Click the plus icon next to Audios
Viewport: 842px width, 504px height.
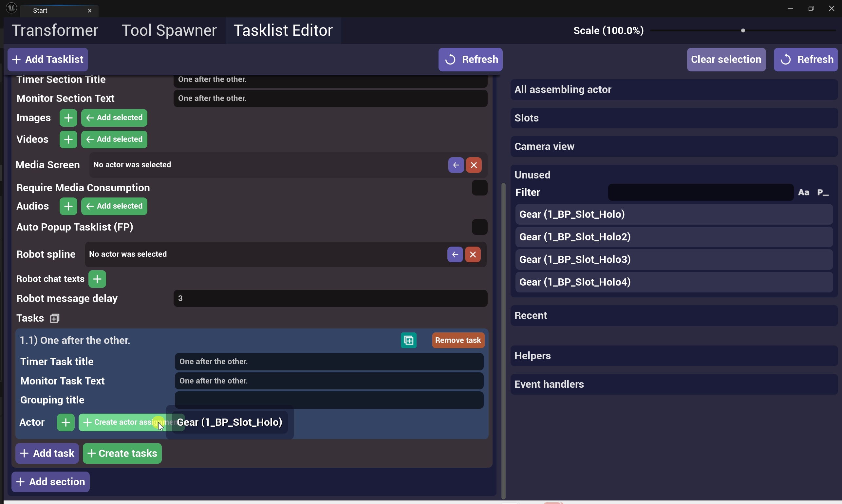(x=68, y=206)
